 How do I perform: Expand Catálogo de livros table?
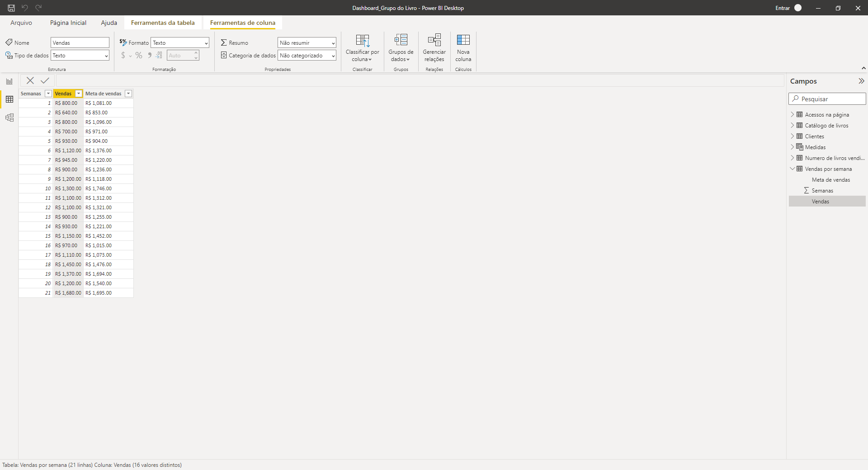pyautogui.click(x=793, y=125)
